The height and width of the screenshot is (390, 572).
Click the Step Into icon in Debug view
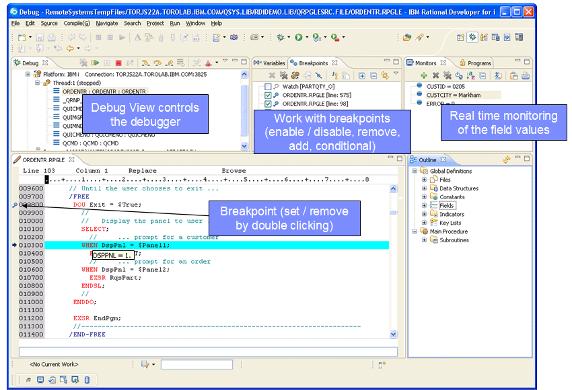pos(146,63)
